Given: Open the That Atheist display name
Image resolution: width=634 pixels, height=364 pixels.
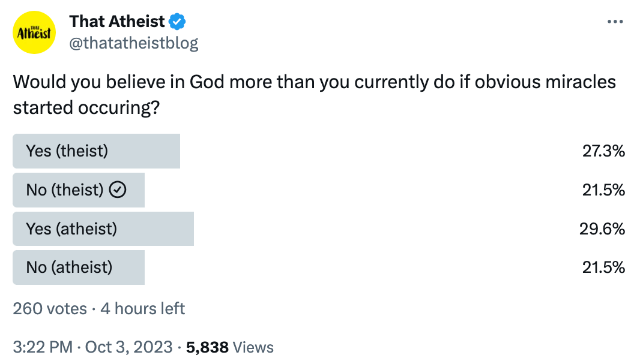Looking at the screenshot, I should pyautogui.click(x=117, y=22).
